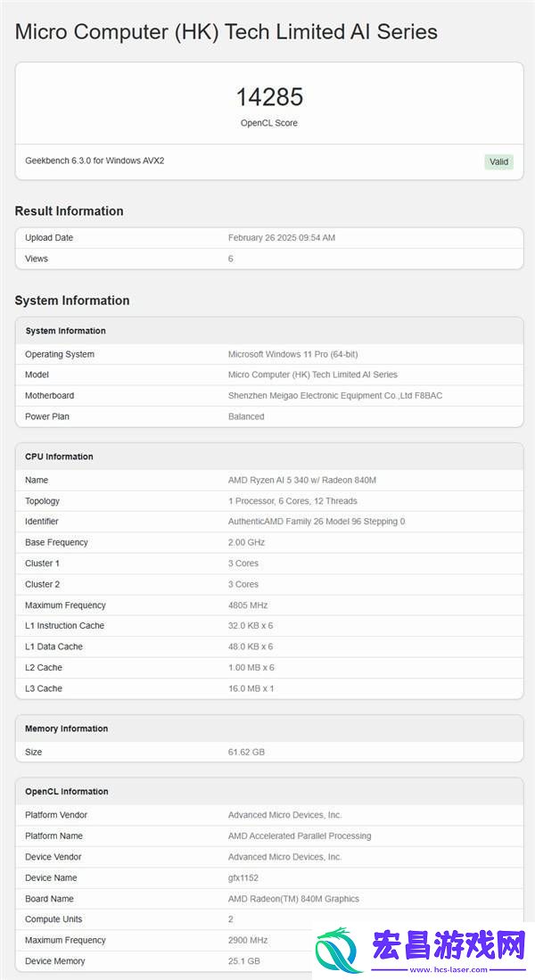Click the AMD Ryzen AI 5 340 name value

(302, 480)
